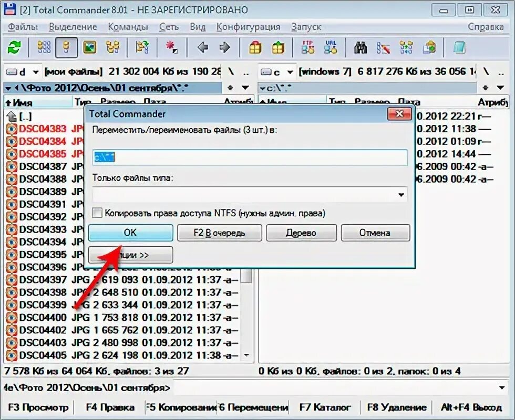Open the Команды menu

click(128, 27)
